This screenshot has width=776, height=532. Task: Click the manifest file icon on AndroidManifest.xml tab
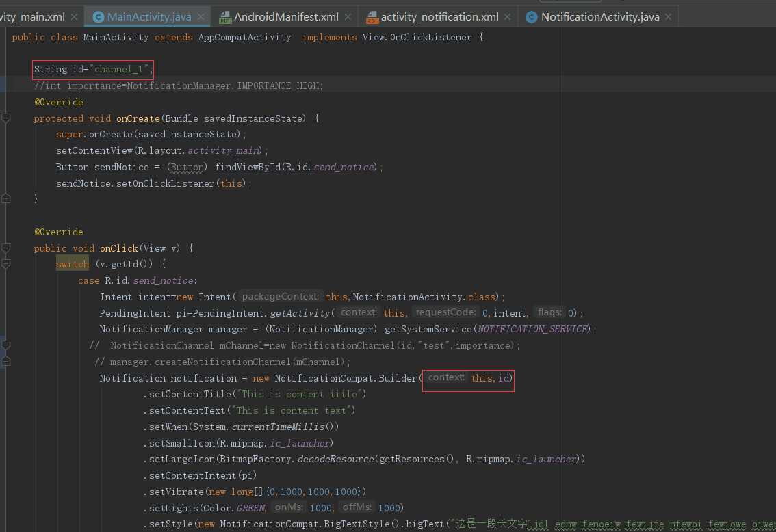pyautogui.click(x=224, y=17)
